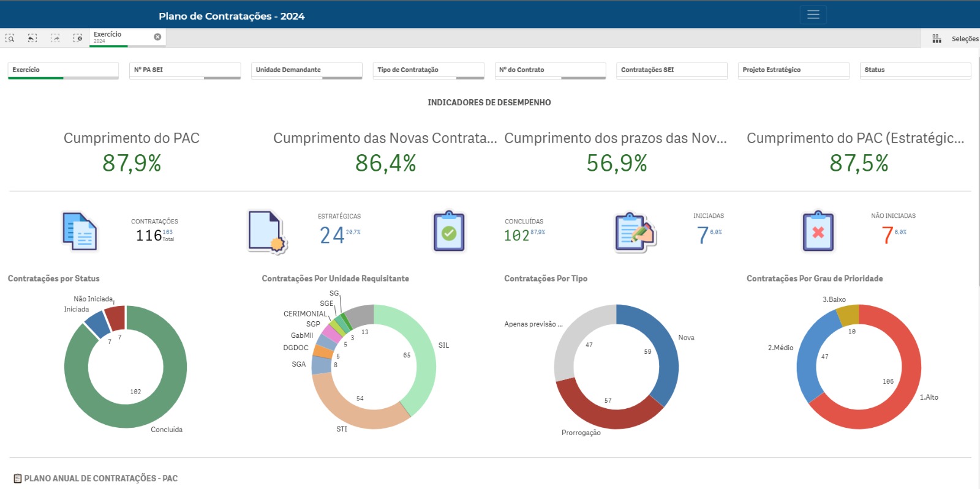Select the 56,9% prazos KPI value
This screenshot has width=980, height=489.
[617, 163]
